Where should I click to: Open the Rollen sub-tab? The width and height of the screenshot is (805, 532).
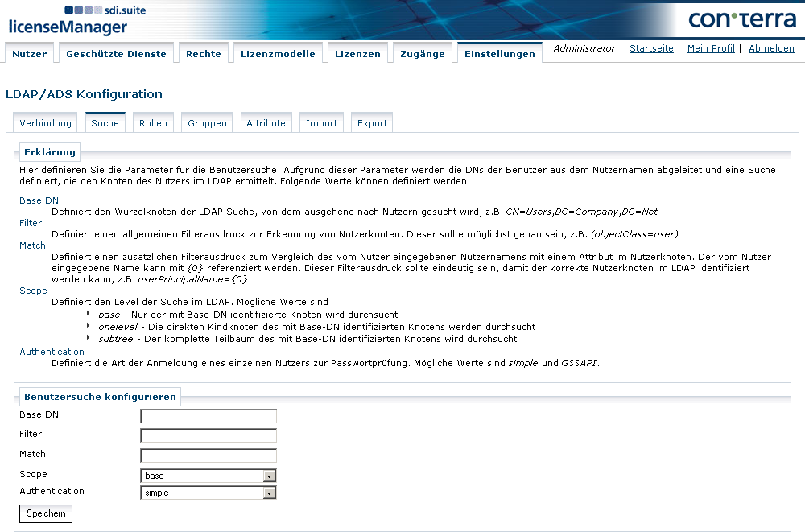(x=153, y=122)
